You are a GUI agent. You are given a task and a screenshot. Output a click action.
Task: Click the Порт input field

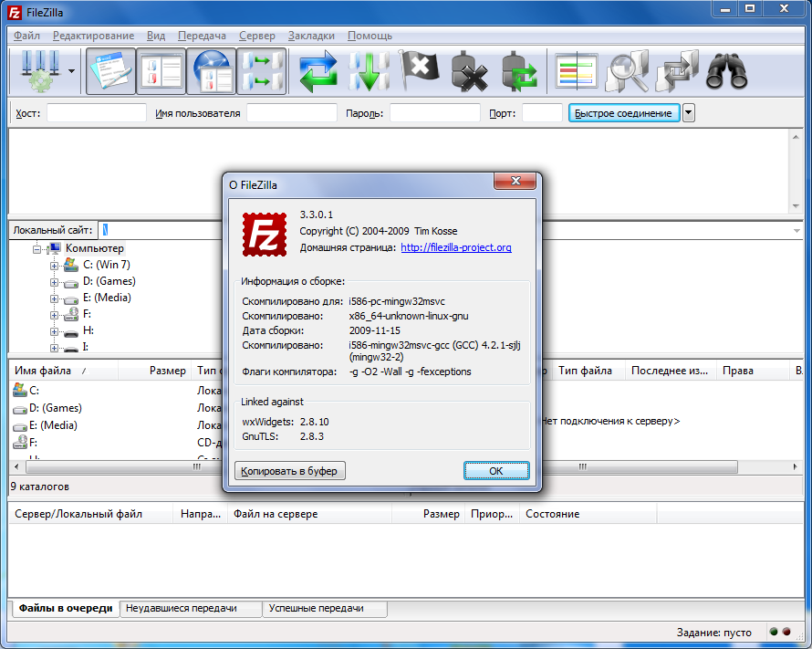tap(542, 113)
